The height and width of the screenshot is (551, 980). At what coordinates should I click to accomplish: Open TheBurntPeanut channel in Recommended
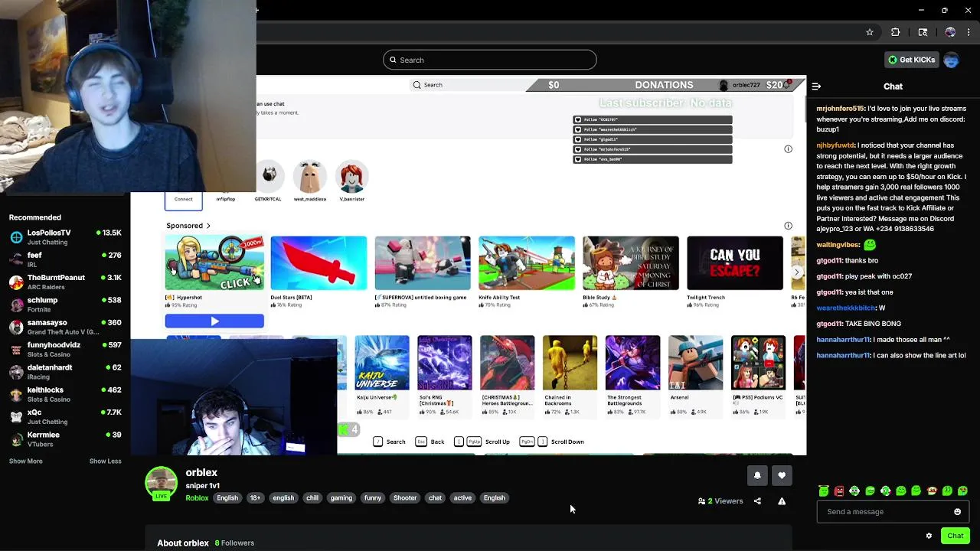pos(65,282)
